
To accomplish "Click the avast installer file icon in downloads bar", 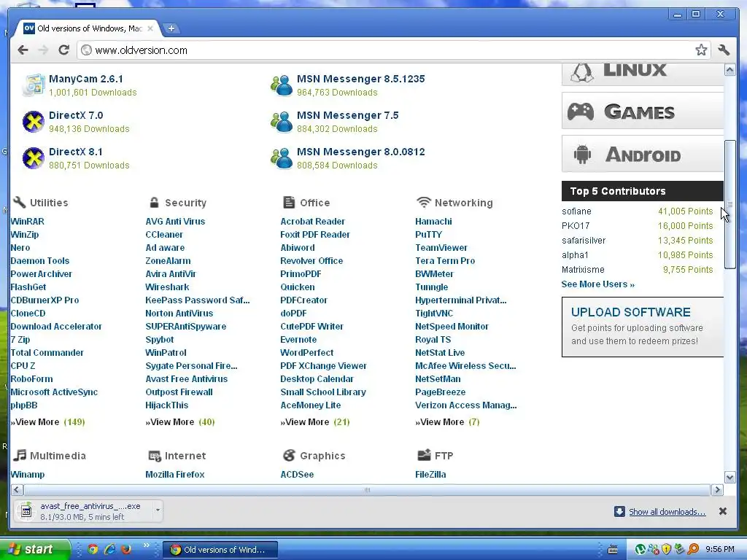I will coord(26,511).
